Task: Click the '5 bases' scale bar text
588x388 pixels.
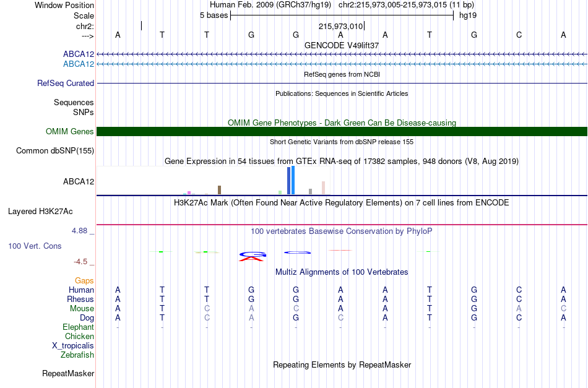Action: pos(214,15)
